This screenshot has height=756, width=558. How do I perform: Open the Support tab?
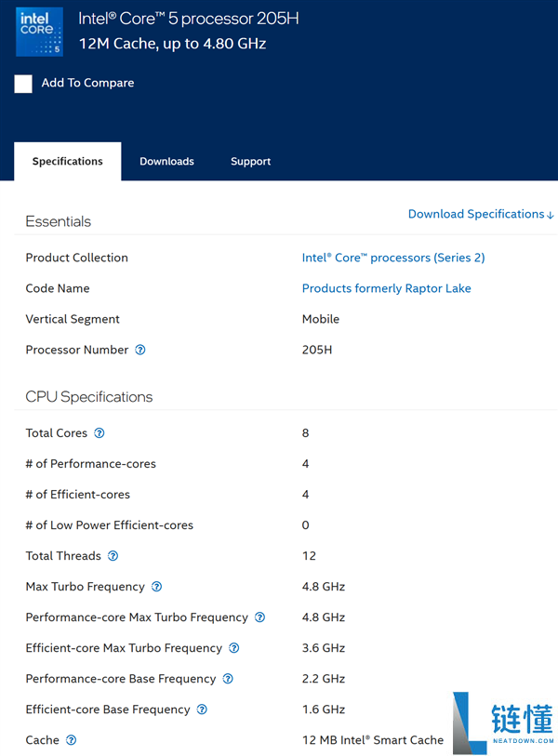click(x=250, y=162)
